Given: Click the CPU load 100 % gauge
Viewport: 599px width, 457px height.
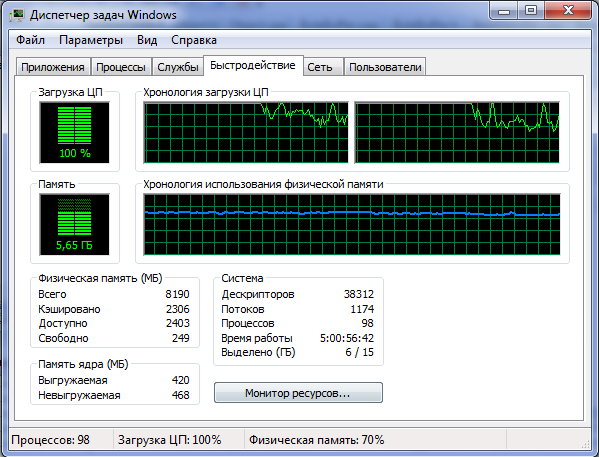Looking at the screenshot, I should (74, 132).
